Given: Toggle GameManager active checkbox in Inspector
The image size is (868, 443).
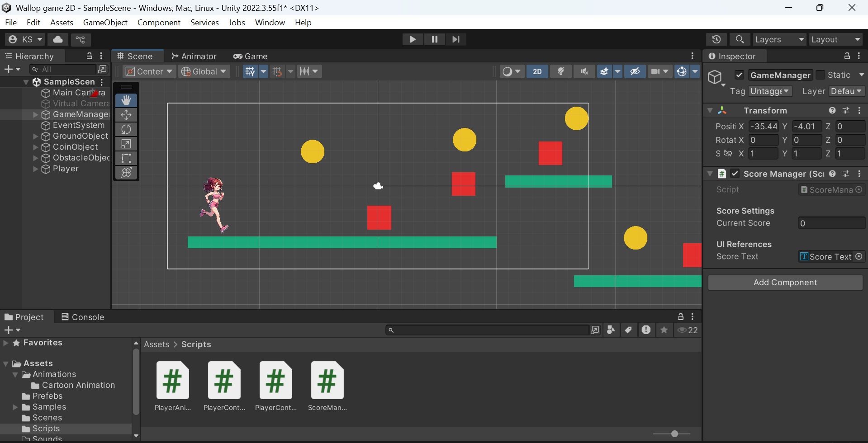Looking at the screenshot, I should pyautogui.click(x=739, y=75).
